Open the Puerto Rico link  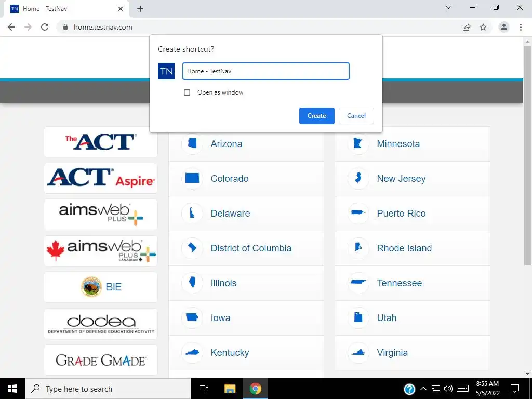click(402, 214)
